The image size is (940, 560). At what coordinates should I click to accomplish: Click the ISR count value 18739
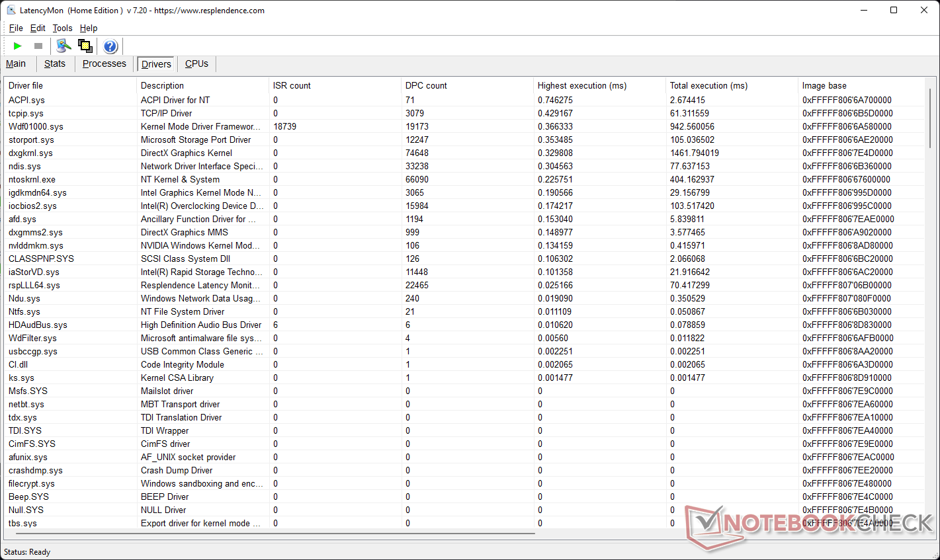point(284,126)
